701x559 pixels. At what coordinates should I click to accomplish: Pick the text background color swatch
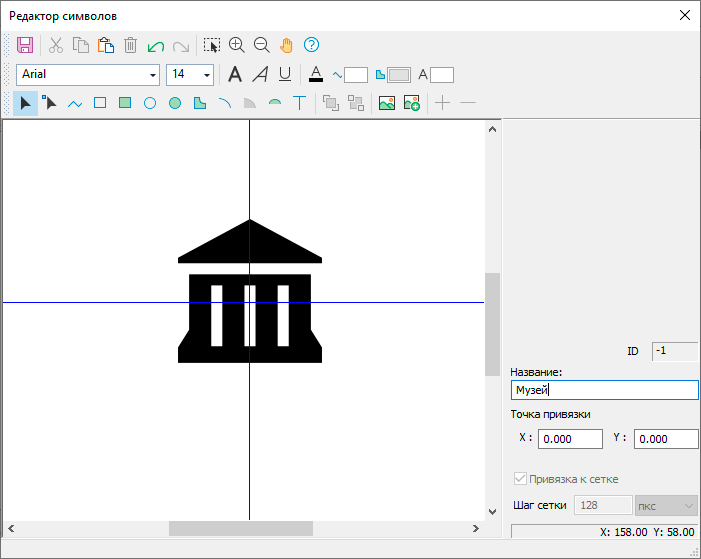442,75
